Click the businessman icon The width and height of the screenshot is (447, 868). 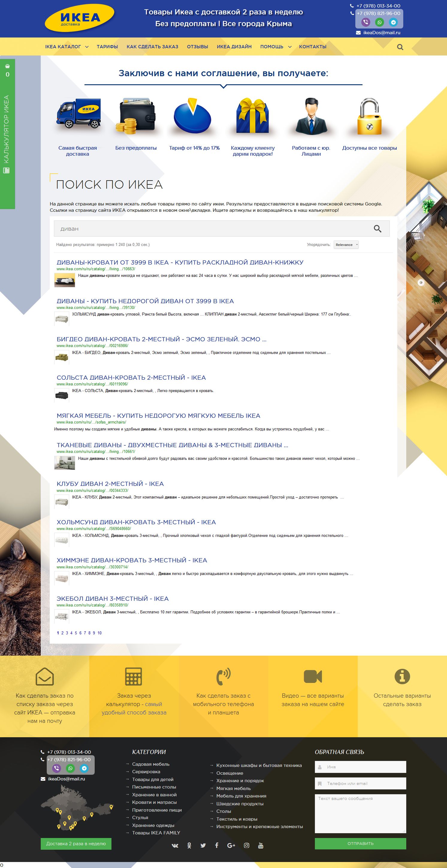(311, 116)
